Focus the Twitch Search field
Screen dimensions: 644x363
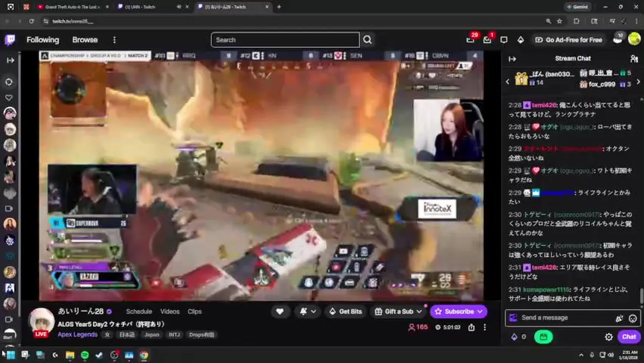[285, 40]
